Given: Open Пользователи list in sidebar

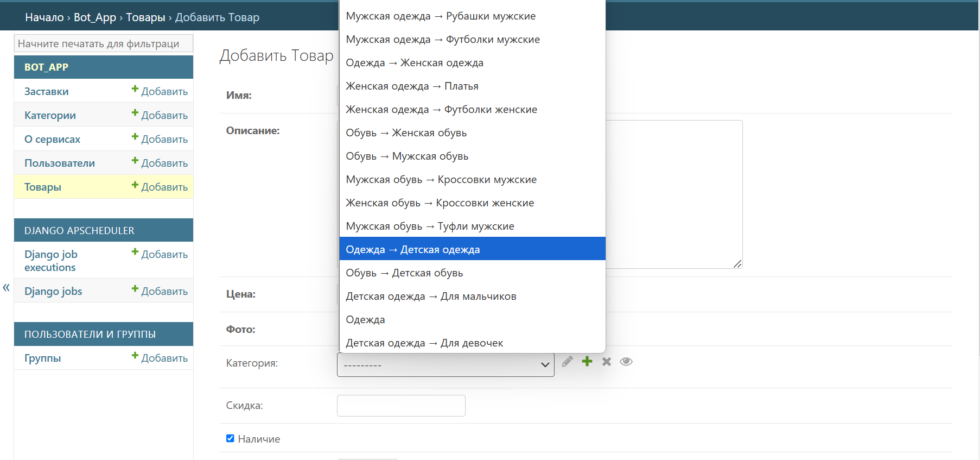Looking at the screenshot, I should pos(60,163).
